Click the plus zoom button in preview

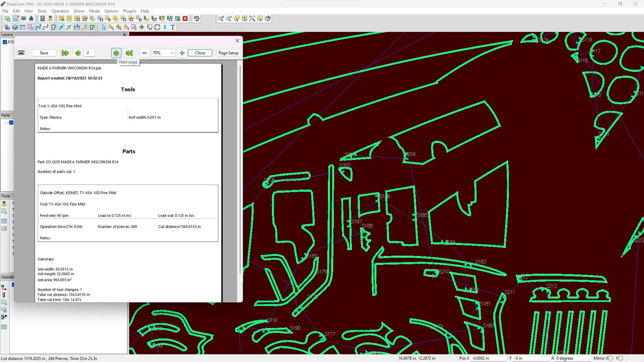182,53
